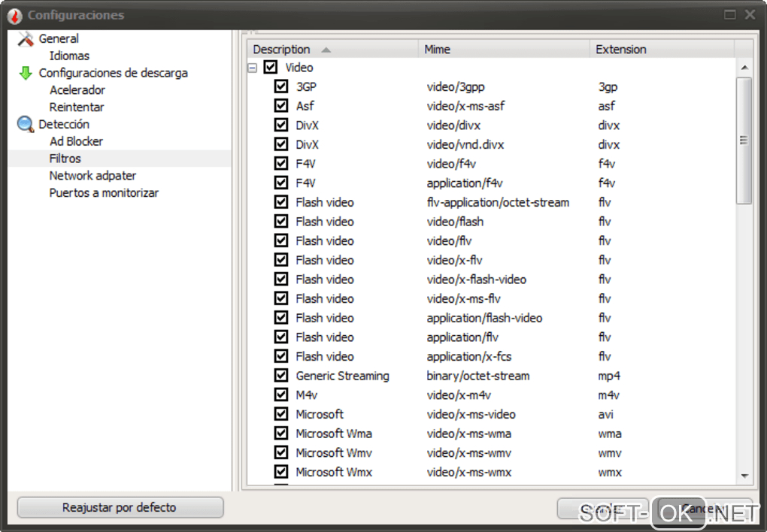The width and height of the screenshot is (767, 532).
Task: Click the filter list scrollbar thumb
Action: (744, 141)
